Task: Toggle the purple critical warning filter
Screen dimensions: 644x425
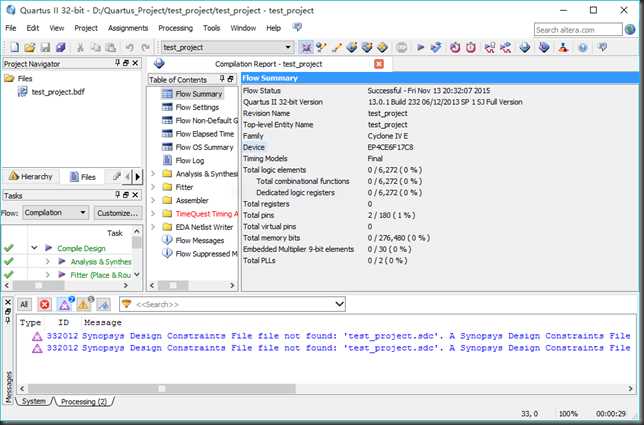Action: pyautogui.click(x=64, y=304)
